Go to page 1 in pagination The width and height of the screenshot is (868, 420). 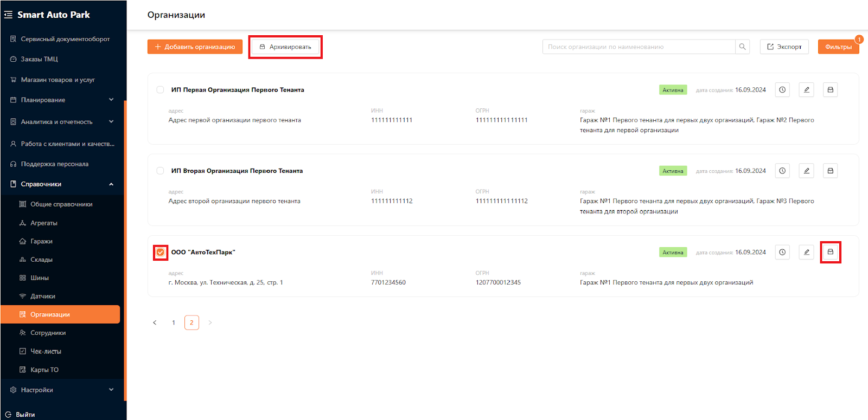coord(174,322)
